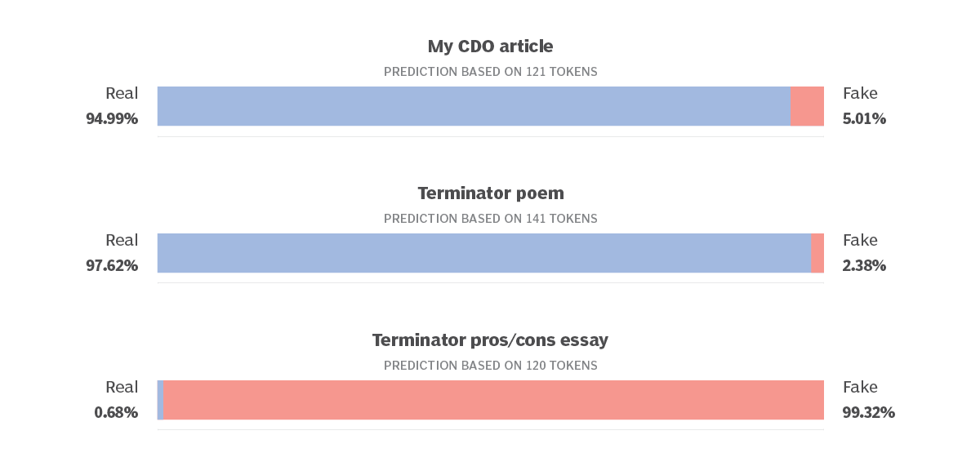The image size is (980, 475).
Task: Click the blue Real bar for Terminator poem
Action: pos(483,253)
